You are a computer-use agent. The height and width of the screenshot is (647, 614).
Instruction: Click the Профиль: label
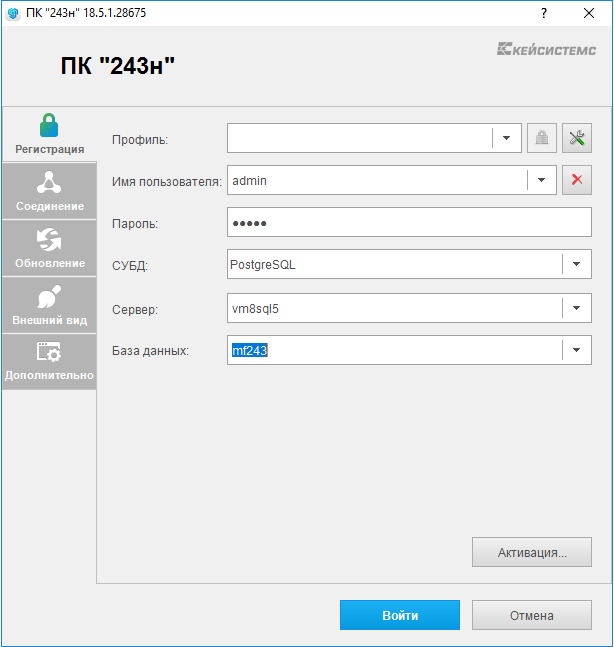[140, 140]
